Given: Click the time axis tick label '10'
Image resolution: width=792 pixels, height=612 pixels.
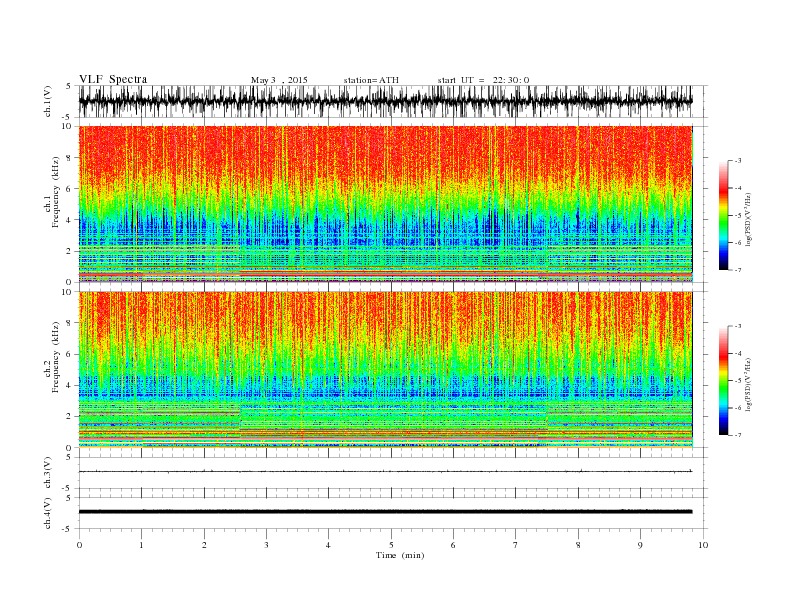Looking at the screenshot, I should [703, 545].
